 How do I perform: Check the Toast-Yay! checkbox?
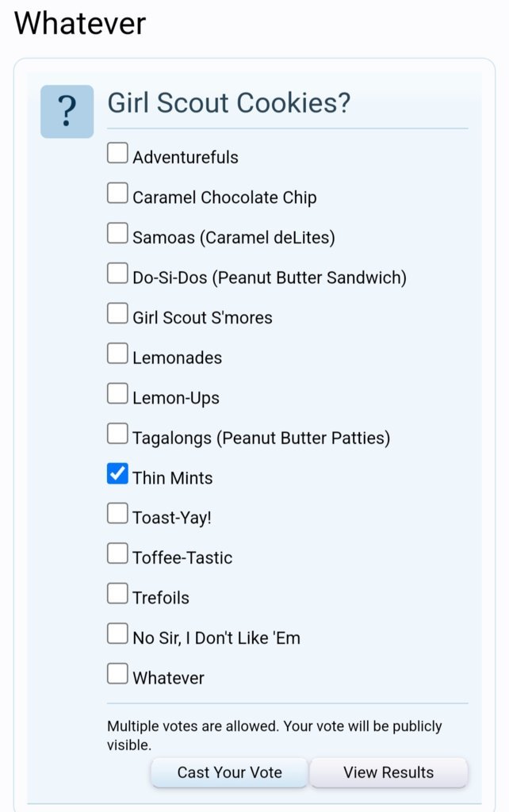[117, 514]
